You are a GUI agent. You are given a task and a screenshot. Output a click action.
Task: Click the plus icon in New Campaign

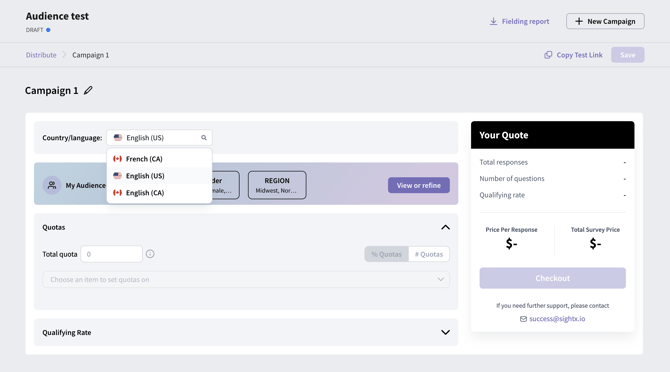click(x=579, y=21)
